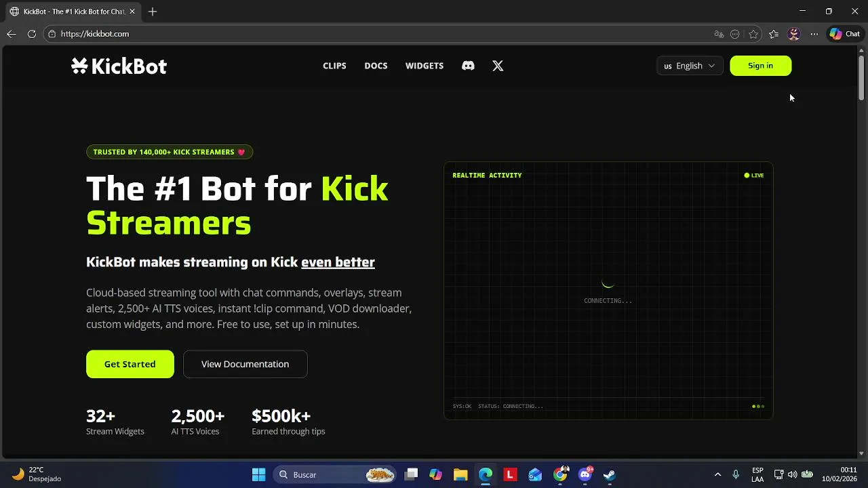Click the Trusted by 140,000+ Kick Streamers badge
This screenshot has width=868, height=488.
point(170,152)
